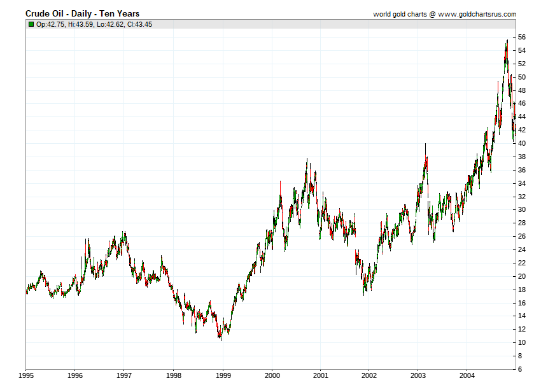Click the 'world gold charts @ www.goldchartsrus.com' text
The image size is (541, 392).
(444, 14)
